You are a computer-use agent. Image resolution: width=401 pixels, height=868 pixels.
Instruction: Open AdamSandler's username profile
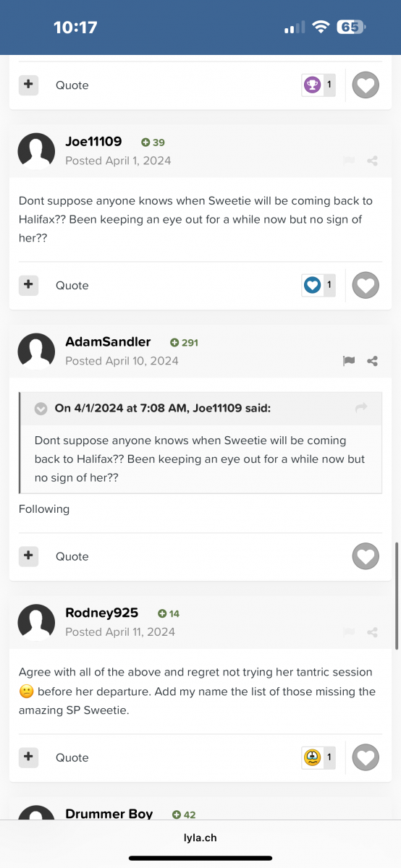108,341
